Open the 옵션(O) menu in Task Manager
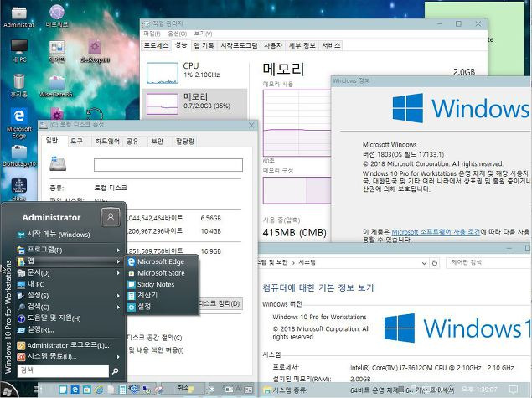This screenshot has width=532, height=398. coord(177,34)
